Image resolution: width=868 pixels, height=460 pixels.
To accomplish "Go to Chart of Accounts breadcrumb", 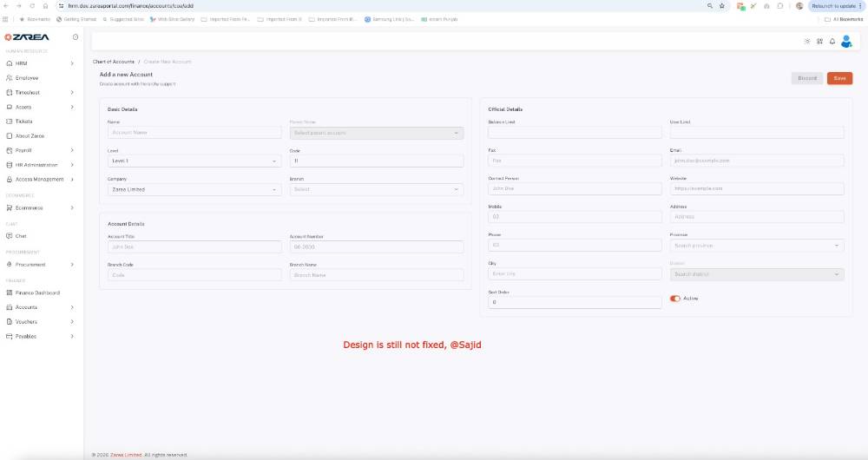I will click(114, 62).
